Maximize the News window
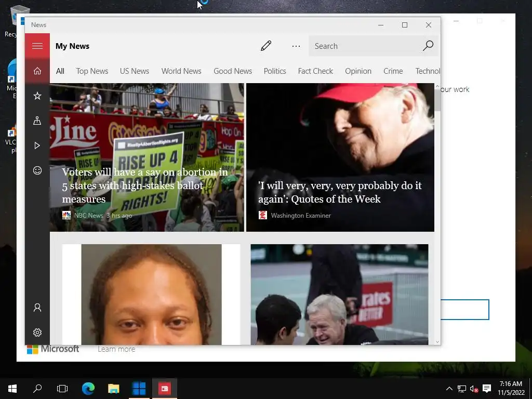This screenshot has height=399, width=532. tap(404, 25)
